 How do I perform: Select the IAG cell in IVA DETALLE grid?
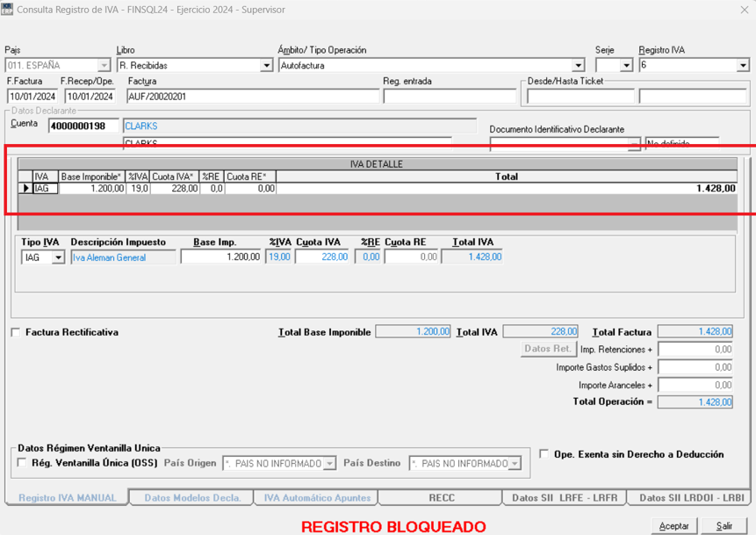coord(46,188)
